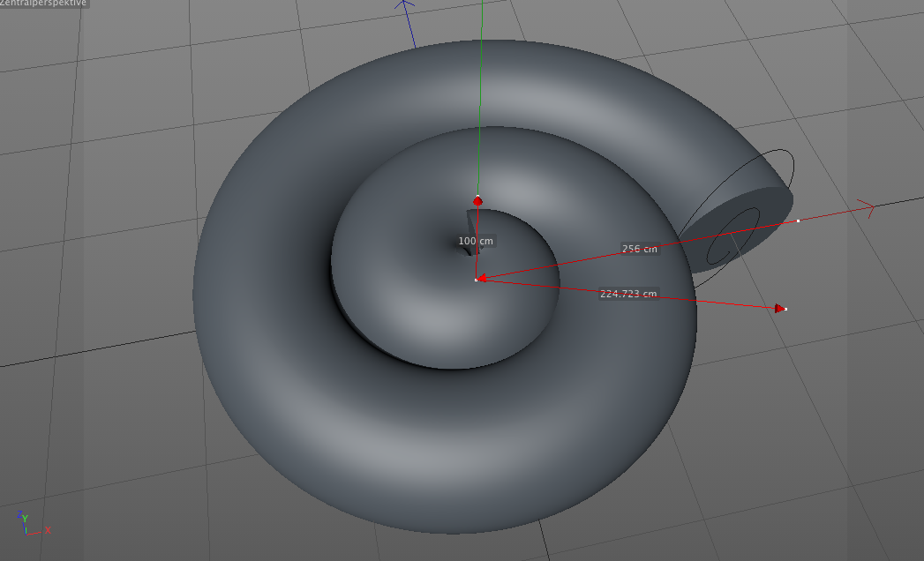
Task: Open the Zentralperspektive viewport label
Action: (43, 4)
